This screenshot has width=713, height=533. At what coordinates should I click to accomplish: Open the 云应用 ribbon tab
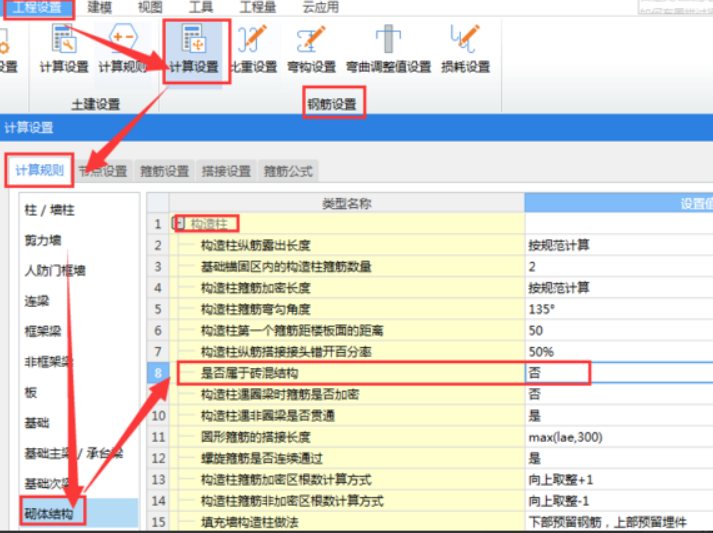[x=320, y=8]
